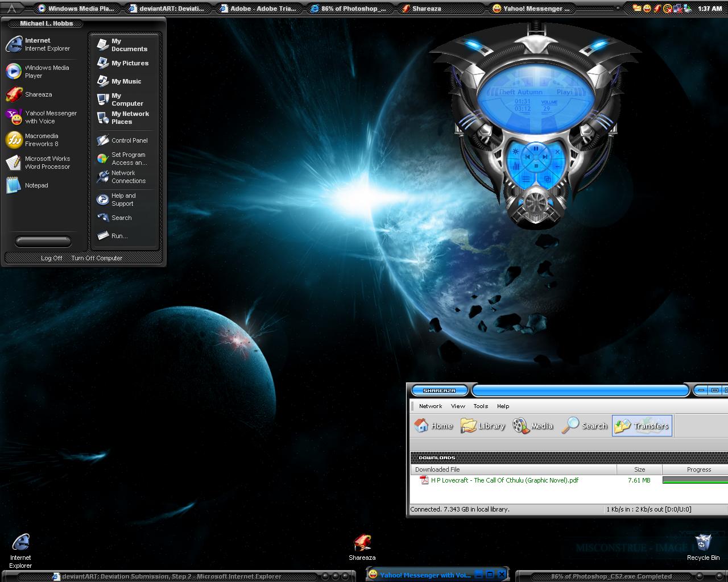The width and height of the screenshot is (728, 582).
Task: Open Shareaza Home view
Action: (434, 426)
